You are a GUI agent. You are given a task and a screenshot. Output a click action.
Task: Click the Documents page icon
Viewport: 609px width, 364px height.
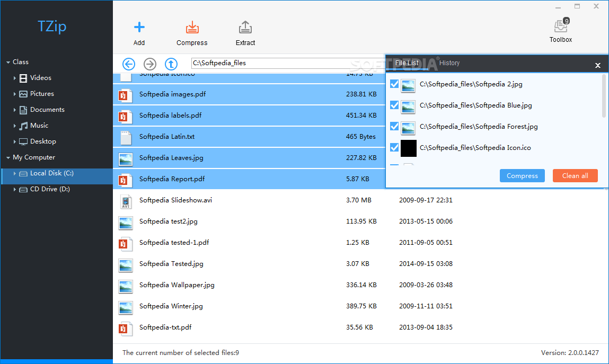click(23, 110)
